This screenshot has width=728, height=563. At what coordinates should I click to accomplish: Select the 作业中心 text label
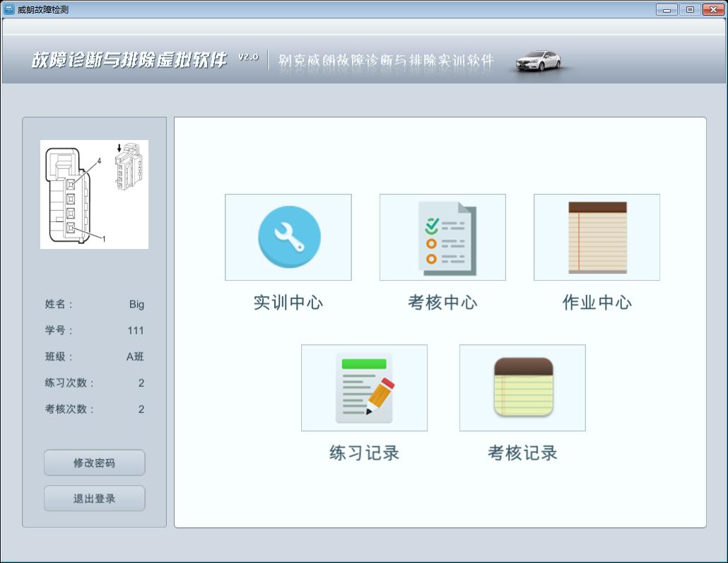597,303
